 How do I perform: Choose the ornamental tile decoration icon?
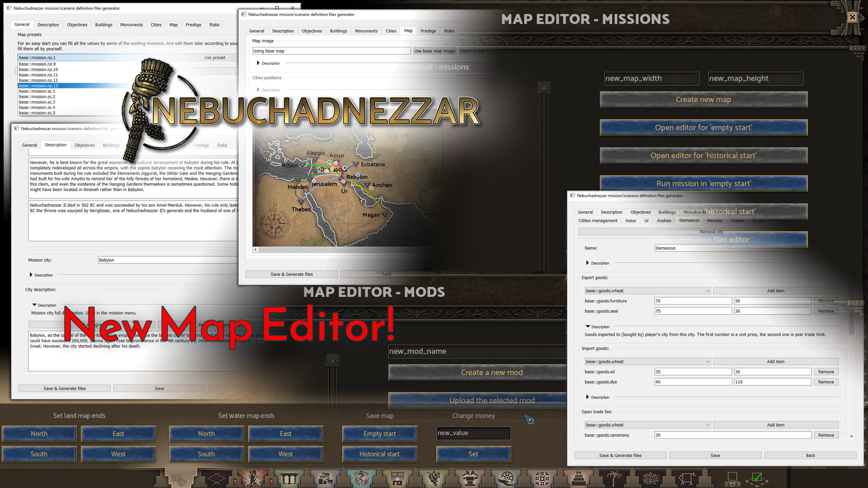click(542, 478)
